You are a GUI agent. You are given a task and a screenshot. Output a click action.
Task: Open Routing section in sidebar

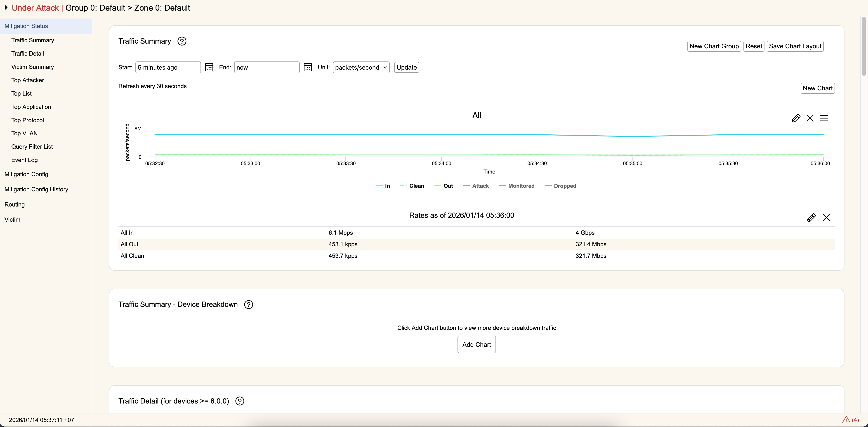(14, 204)
